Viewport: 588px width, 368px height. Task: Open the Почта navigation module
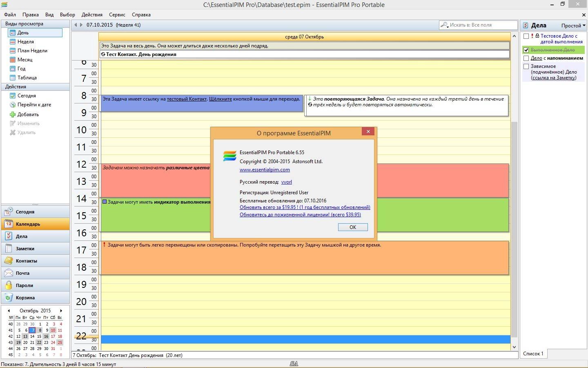[x=36, y=273]
